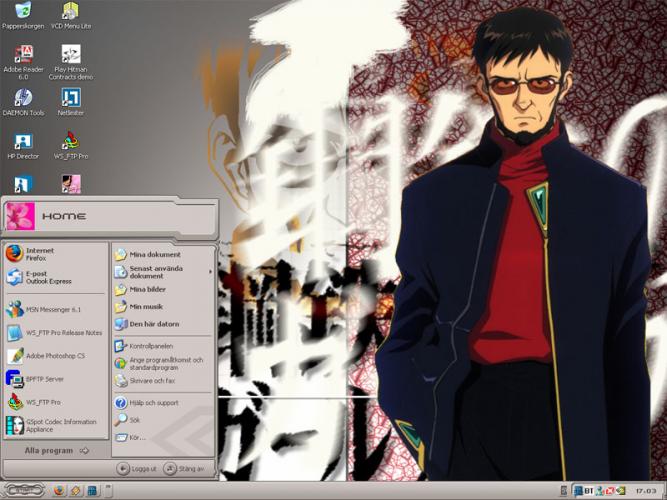667x500 pixels.
Task: Open GSpot Codec Information Appliance
Action: click(55, 426)
